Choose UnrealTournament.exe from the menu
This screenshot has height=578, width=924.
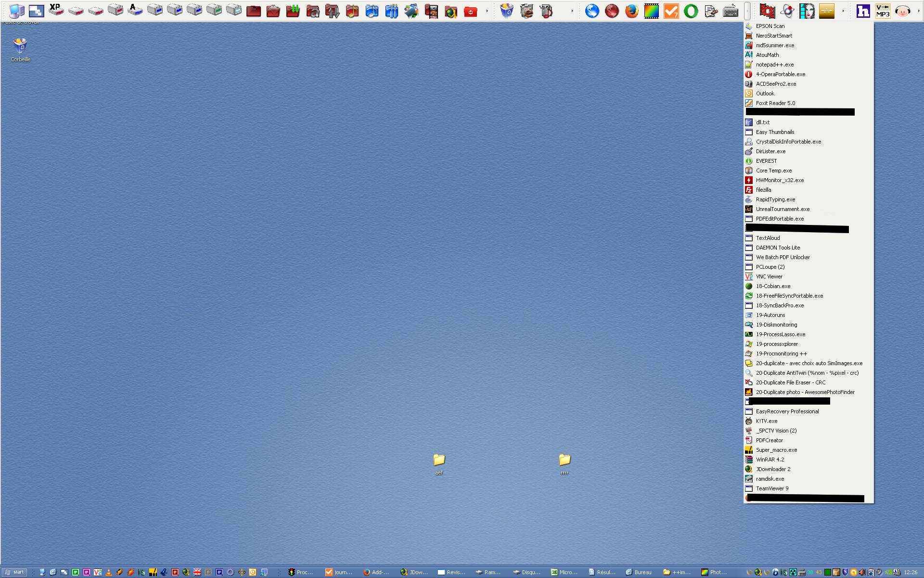tap(808, 209)
